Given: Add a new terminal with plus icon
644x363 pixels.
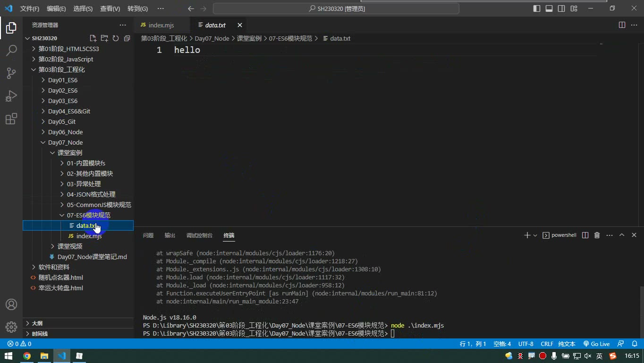Looking at the screenshot, I should click(x=527, y=235).
